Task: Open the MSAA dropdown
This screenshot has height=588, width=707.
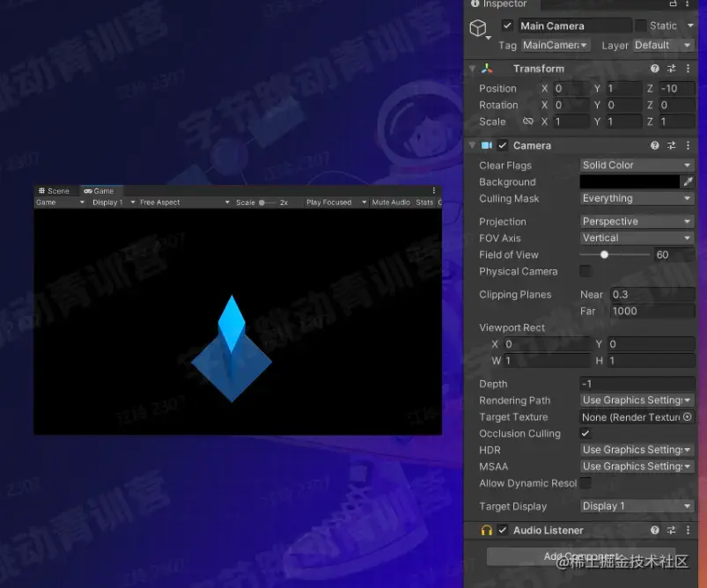Action: [x=637, y=467]
